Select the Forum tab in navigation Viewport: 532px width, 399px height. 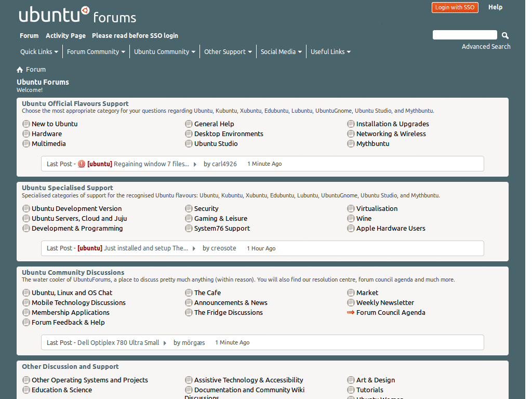click(29, 36)
